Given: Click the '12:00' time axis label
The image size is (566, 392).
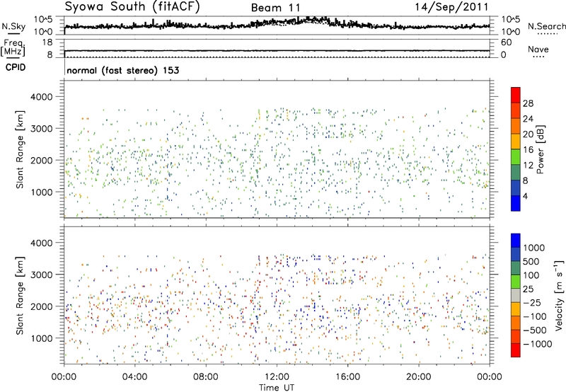Looking at the screenshot, I should pyautogui.click(x=277, y=377).
